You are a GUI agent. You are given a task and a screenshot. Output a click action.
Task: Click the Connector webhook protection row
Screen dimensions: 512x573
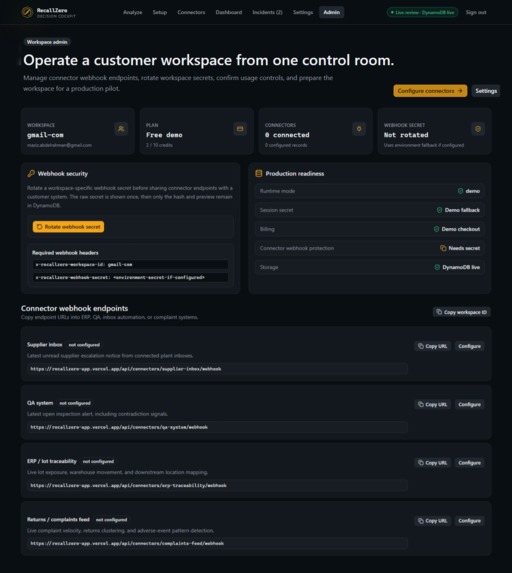pos(370,248)
